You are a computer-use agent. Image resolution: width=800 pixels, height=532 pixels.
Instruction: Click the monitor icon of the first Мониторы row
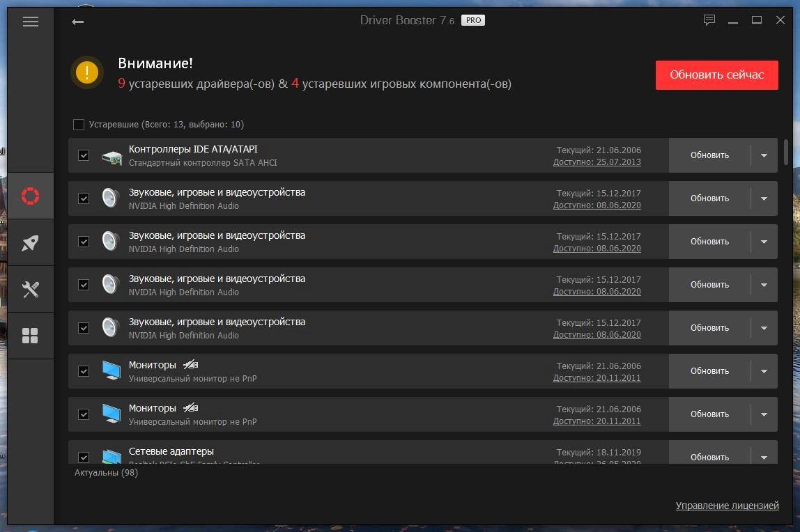coord(111,371)
